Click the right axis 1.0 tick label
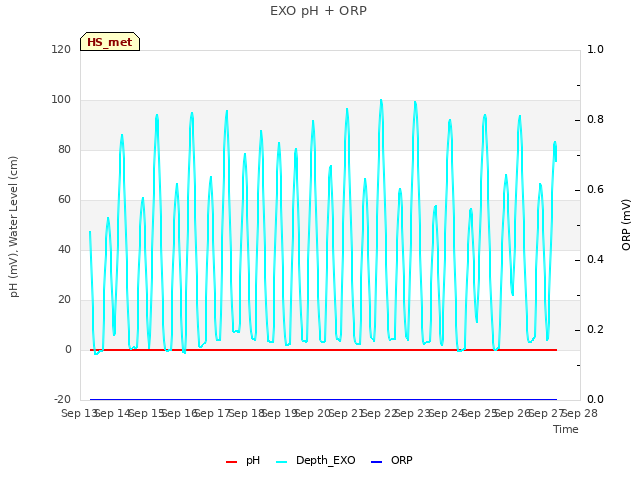The width and height of the screenshot is (640, 480). 595,49
